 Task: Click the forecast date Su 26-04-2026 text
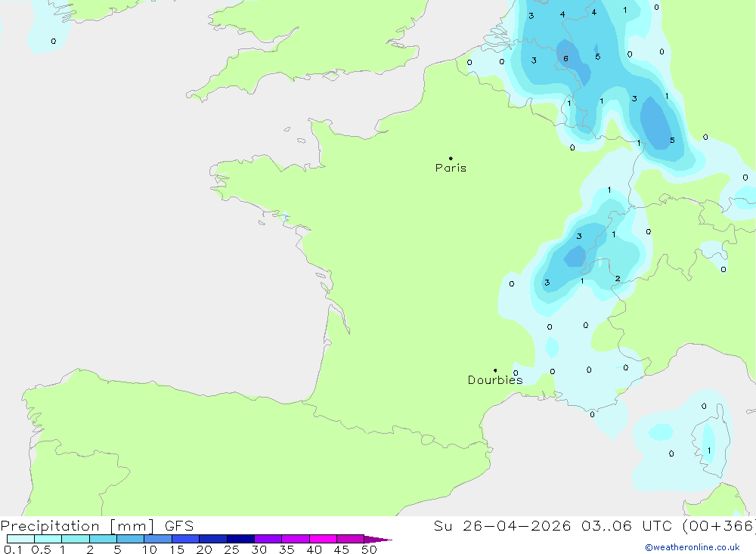[x=502, y=526]
